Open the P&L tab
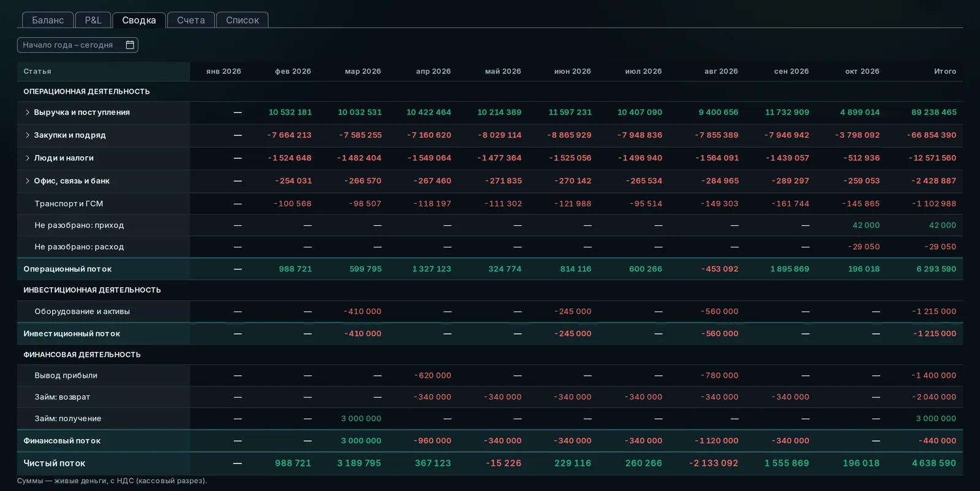This screenshot has height=491, width=980. point(93,20)
